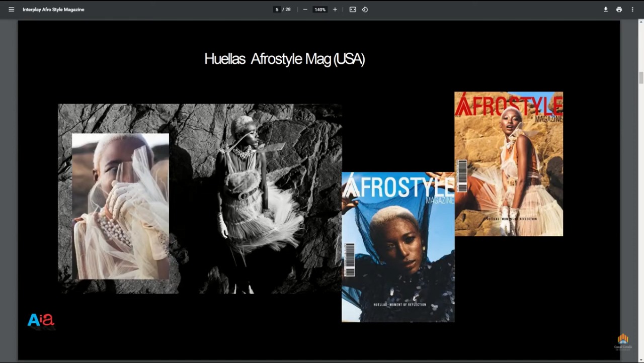
Task: Click the blue Afrostyle magazine cover
Action: [398, 247]
